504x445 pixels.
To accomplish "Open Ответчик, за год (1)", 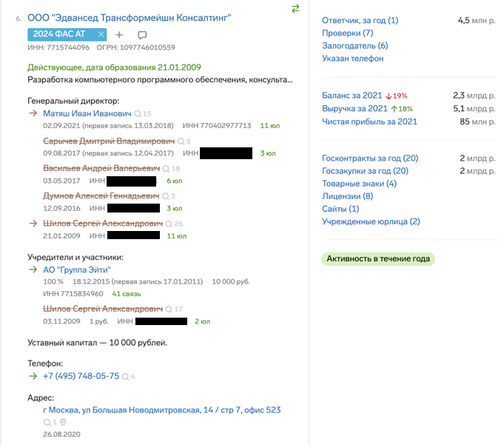I will (x=360, y=20).
